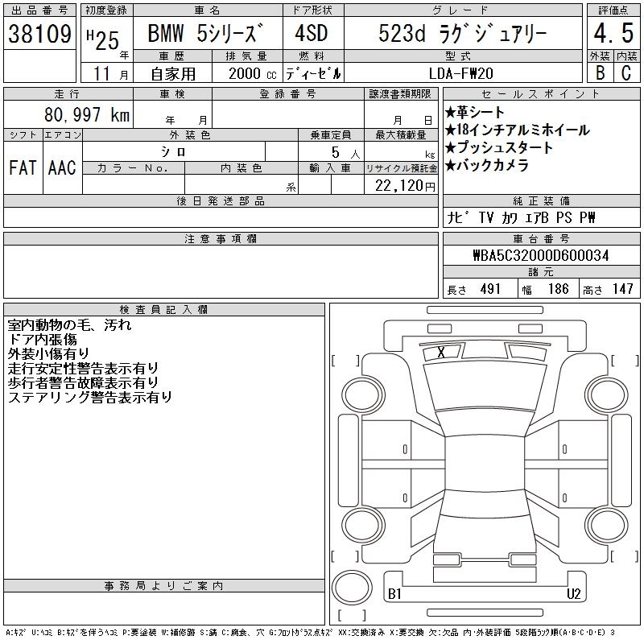This screenshot has width=644, height=644.
Task: Click the 車台番号 header label
Action: tap(541, 238)
